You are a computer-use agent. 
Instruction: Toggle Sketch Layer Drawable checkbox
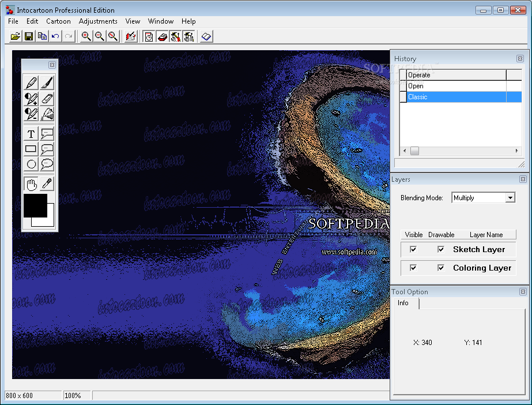(x=441, y=249)
